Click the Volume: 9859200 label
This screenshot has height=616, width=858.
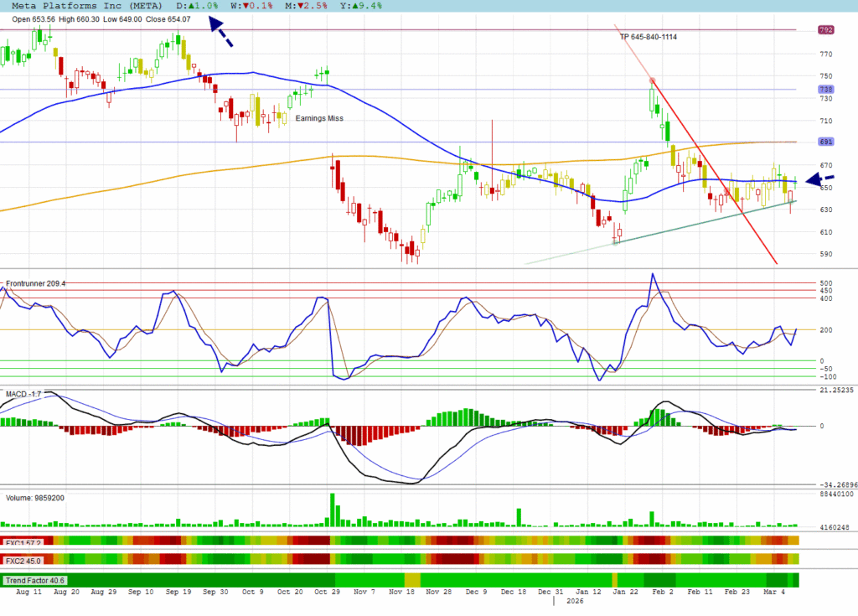pyautogui.click(x=35, y=498)
